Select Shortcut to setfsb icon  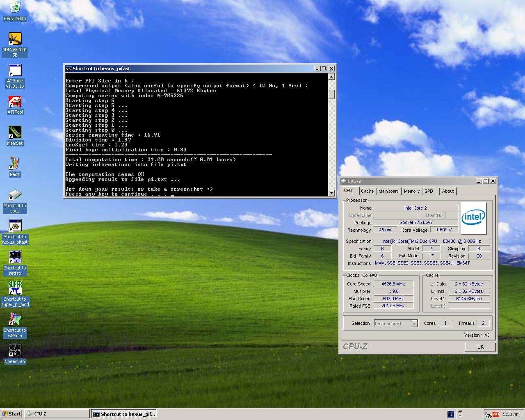[15, 264]
